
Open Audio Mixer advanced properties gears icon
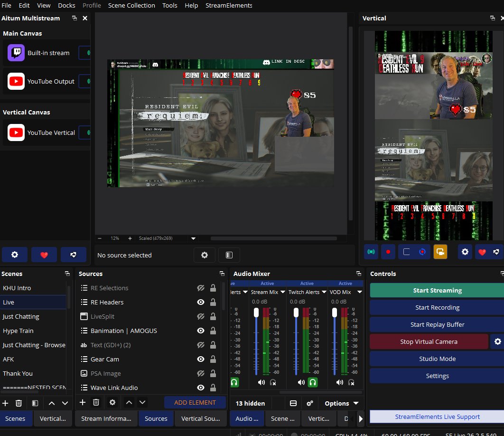tap(310, 403)
